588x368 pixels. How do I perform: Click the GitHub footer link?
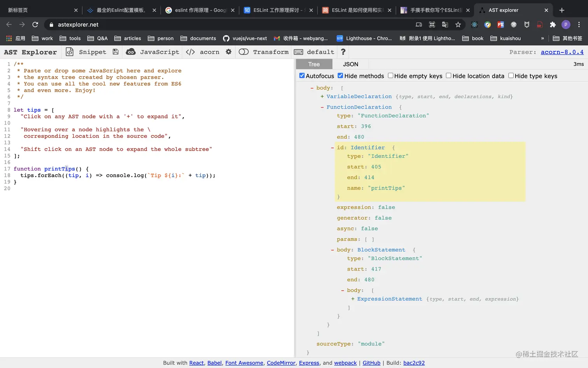click(371, 363)
